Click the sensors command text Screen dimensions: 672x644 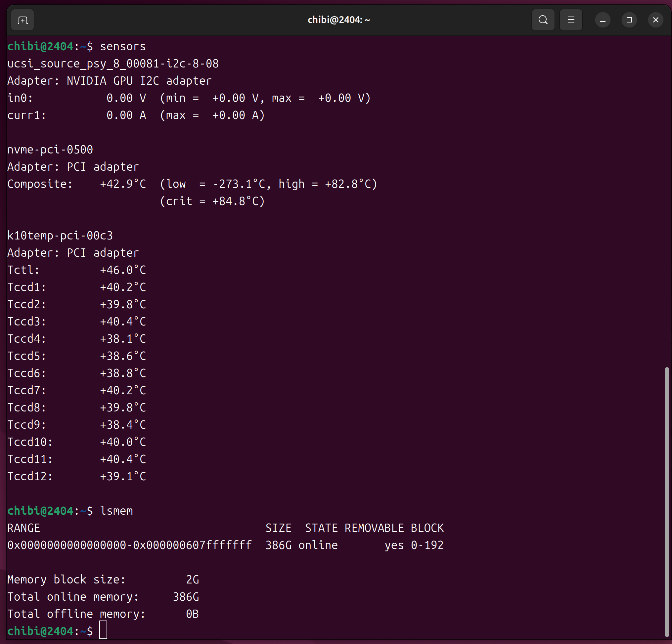[x=123, y=47]
